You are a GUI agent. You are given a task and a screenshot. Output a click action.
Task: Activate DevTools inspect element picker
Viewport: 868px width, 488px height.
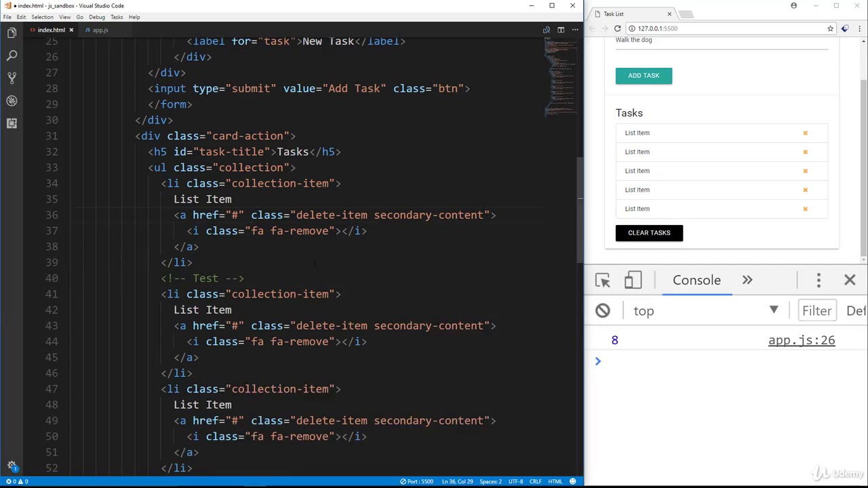coord(603,280)
